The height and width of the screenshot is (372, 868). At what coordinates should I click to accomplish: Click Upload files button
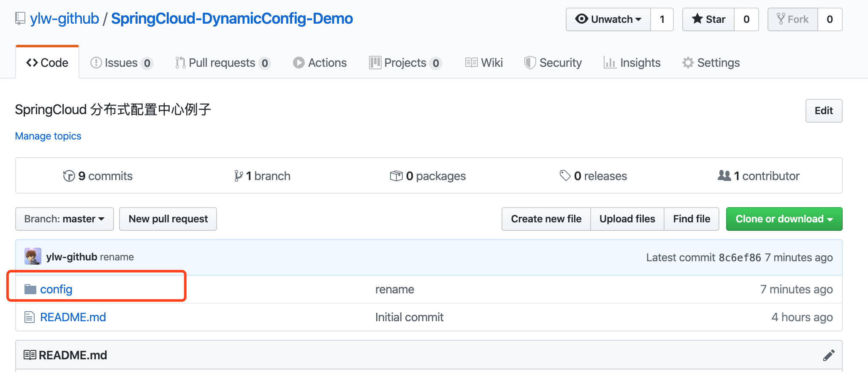click(627, 219)
